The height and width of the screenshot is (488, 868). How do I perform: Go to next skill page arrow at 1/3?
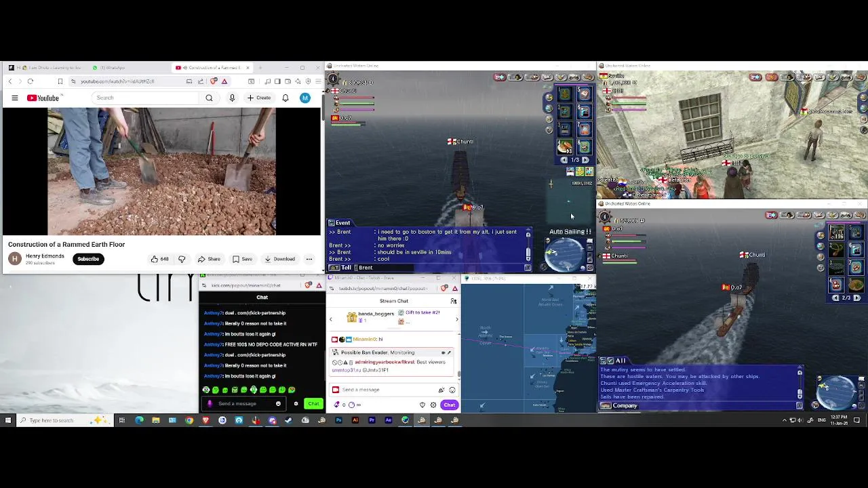click(585, 161)
